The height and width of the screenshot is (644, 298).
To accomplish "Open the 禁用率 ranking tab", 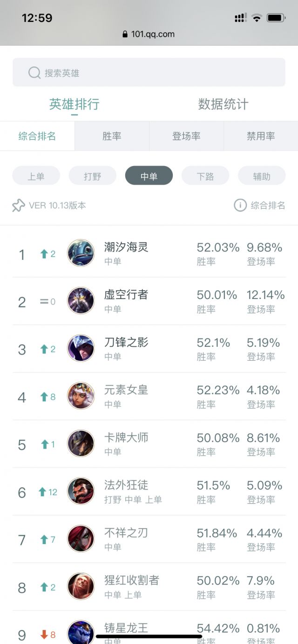I will click(x=261, y=136).
